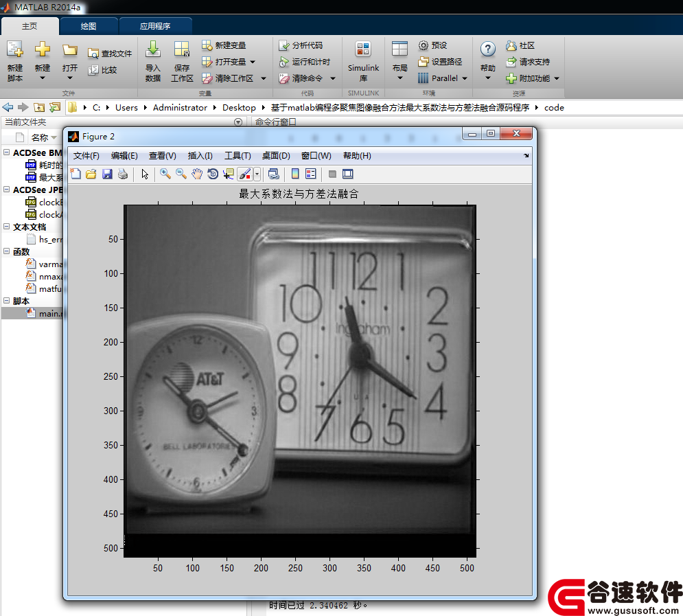Screen dimensions: 683x616
Task: Click the Save Workspace (保存工作区) icon
Action: pyautogui.click(x=182, y=49)
